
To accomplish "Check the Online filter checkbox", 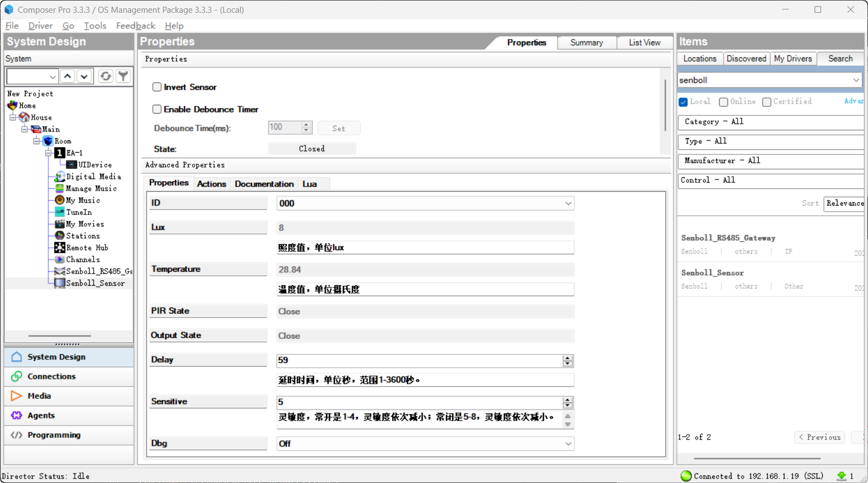I will (724, 102).
